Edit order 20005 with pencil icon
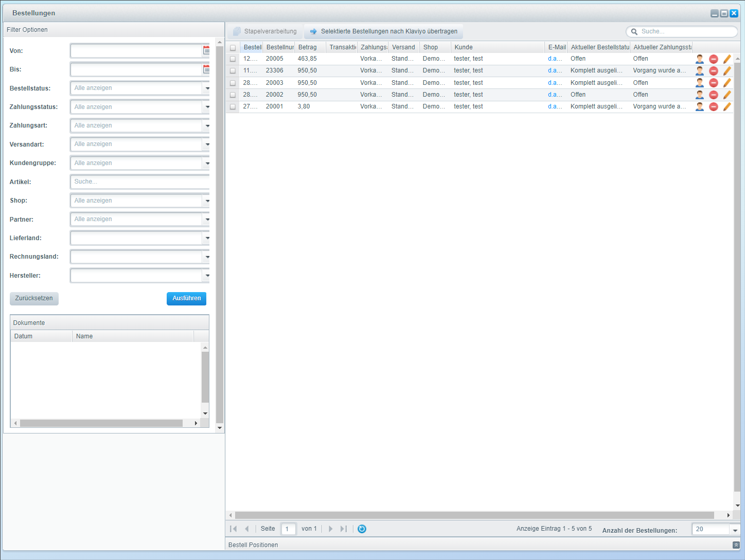Viewport: 745px width, 560px height. (727, 59)
